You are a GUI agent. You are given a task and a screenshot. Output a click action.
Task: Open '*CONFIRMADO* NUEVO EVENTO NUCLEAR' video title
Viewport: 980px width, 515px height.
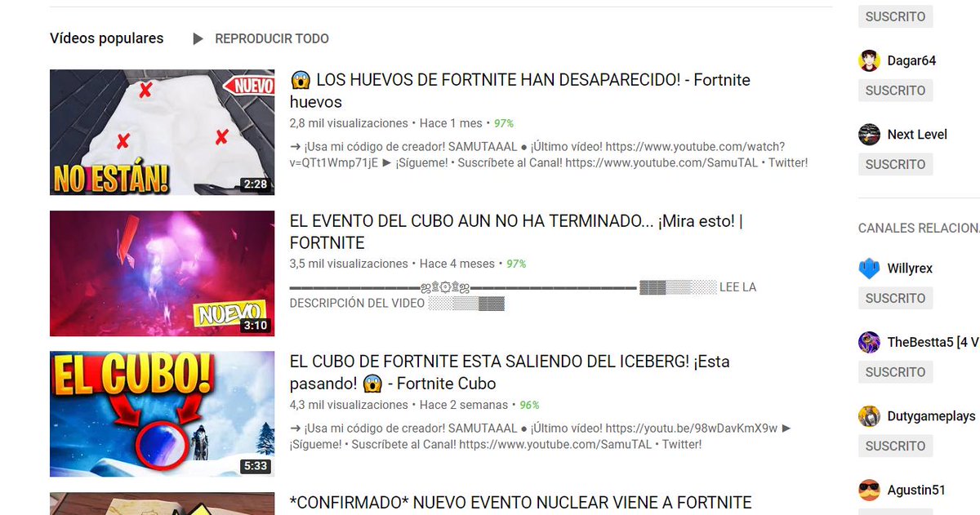[520, 502]
